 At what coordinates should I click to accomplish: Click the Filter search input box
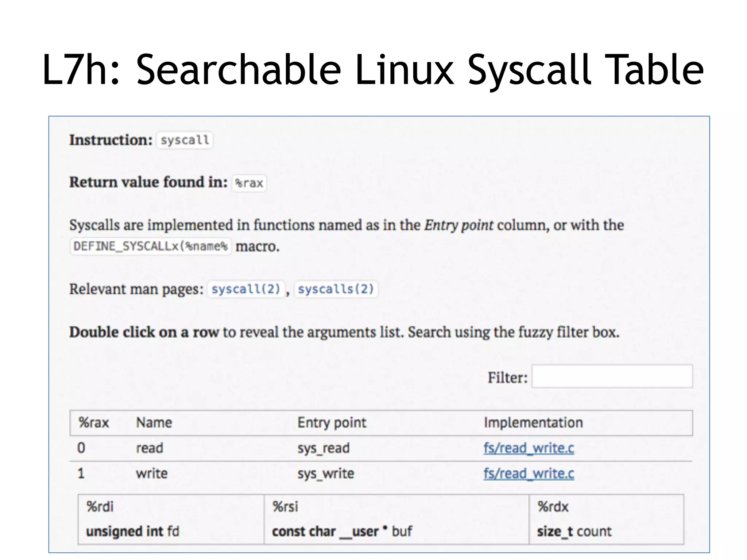point(612,376)
